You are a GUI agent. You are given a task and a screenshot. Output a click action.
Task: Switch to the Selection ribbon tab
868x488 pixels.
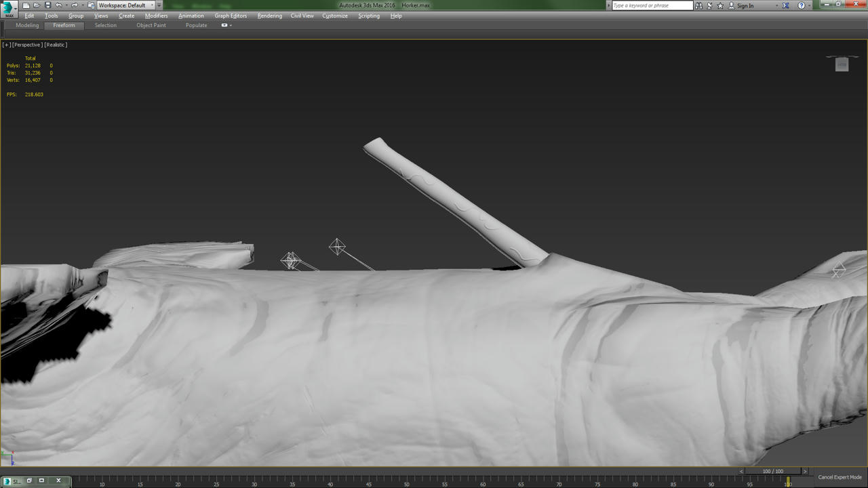tap(106, 25)
